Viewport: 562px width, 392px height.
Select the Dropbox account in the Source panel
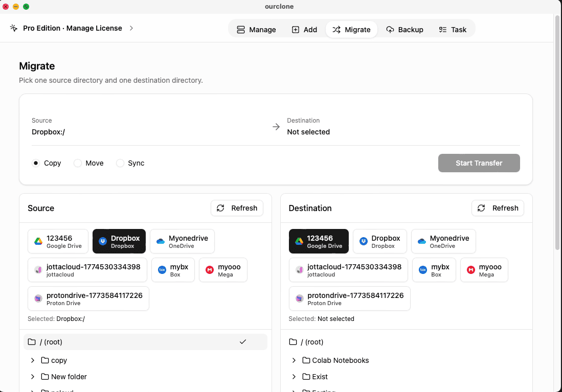tap(119, 241)
